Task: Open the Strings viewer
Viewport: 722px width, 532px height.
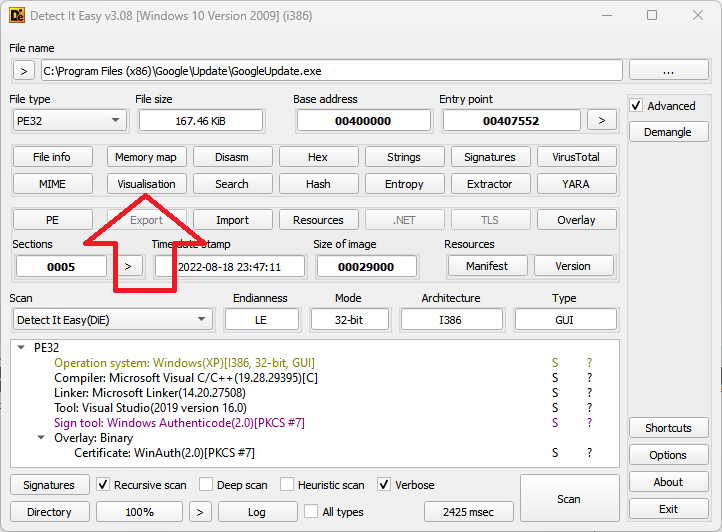Action: click(x=405, y=157)
